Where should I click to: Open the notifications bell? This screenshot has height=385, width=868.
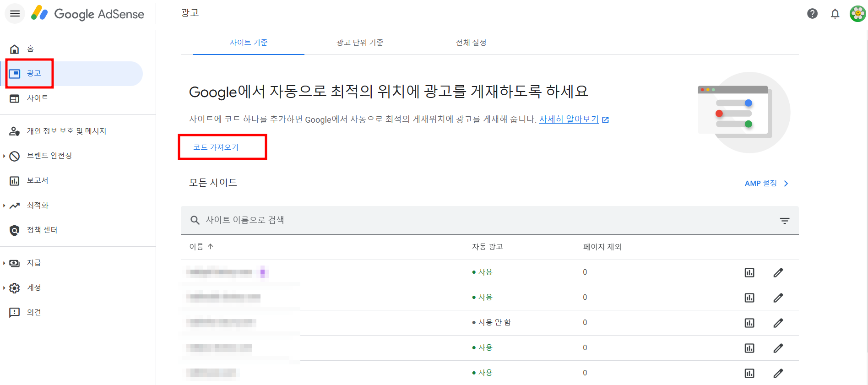coord(835,14)
